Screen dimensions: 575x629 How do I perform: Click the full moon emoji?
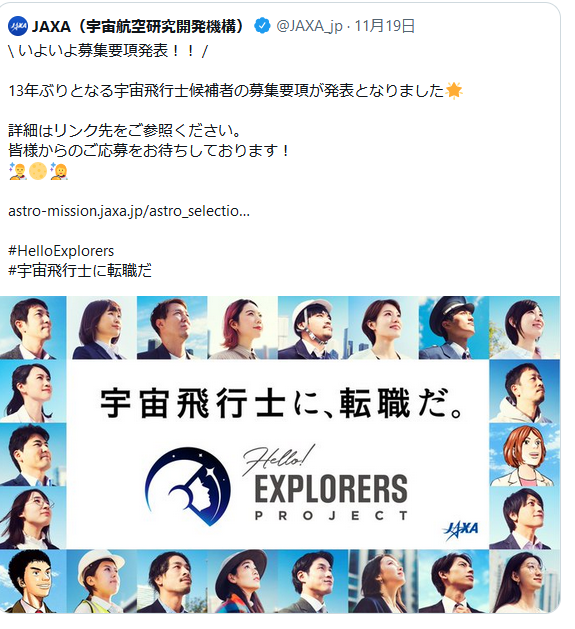[x=38, y=171]
